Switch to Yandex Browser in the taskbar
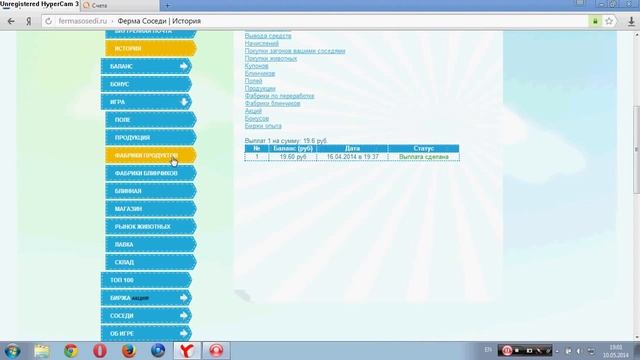This screenshot has height=360, width=640. pos(187,351)
